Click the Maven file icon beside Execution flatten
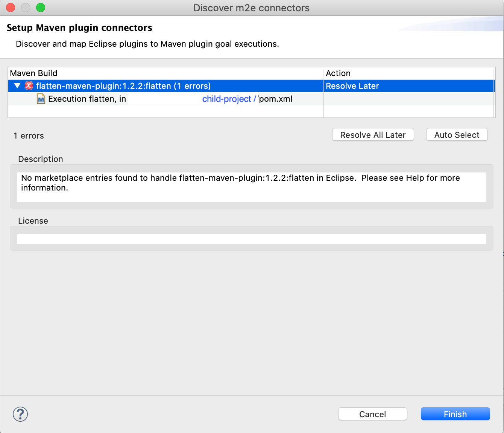 (41, 99)
